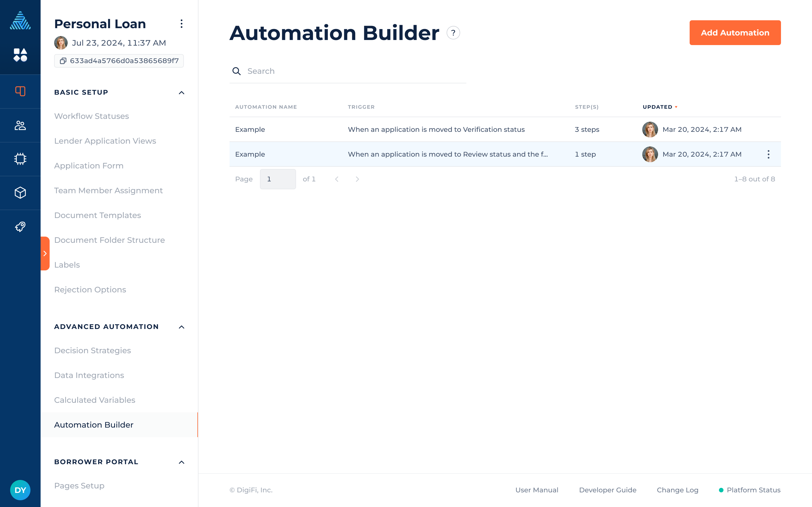
Task: Open the Developer Guide link
Action: [x=607, y=490]
